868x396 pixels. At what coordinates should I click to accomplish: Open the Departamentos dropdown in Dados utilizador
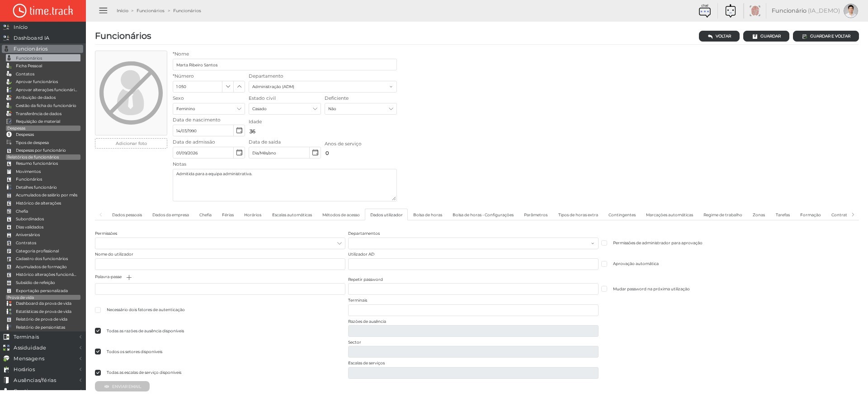[473, 243]
